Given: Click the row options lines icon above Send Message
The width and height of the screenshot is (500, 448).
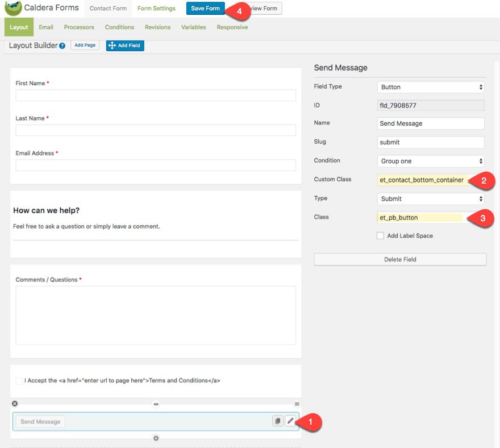Looking at the screenshot, I should (x=297, y=404).
